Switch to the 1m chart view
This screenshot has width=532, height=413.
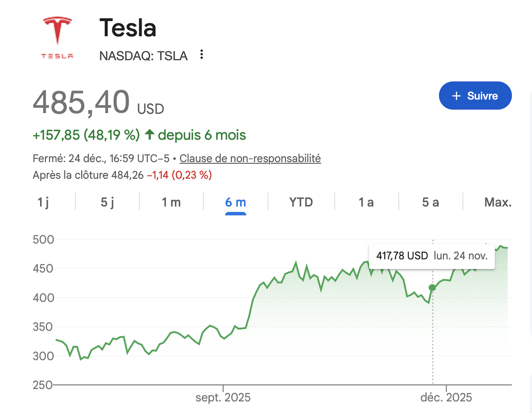171,202
